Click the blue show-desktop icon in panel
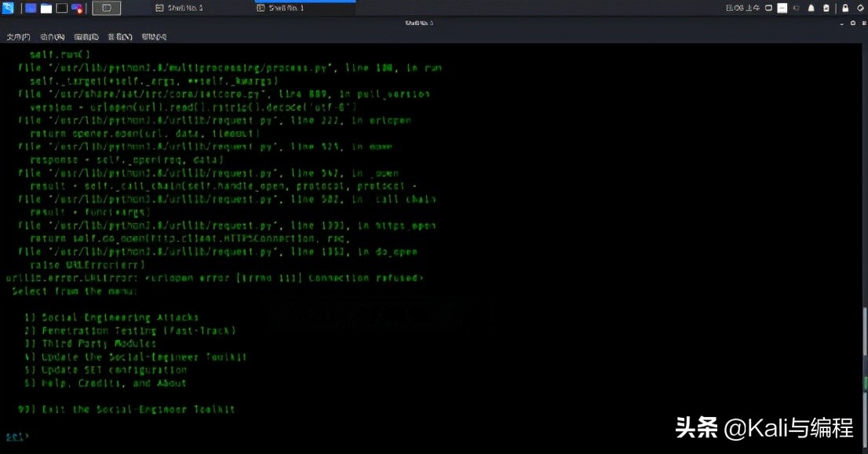Screen dimensions: 868x454 click(x=31, y=9)
